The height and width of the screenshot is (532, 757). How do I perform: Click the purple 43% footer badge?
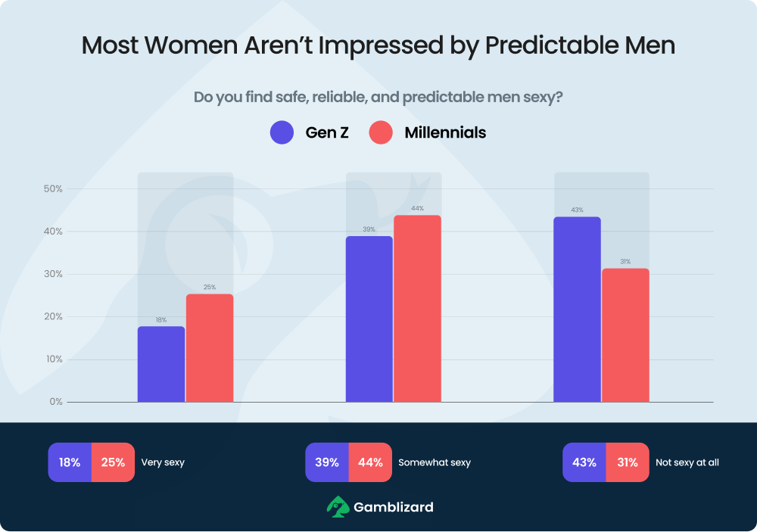coord(584,462)
